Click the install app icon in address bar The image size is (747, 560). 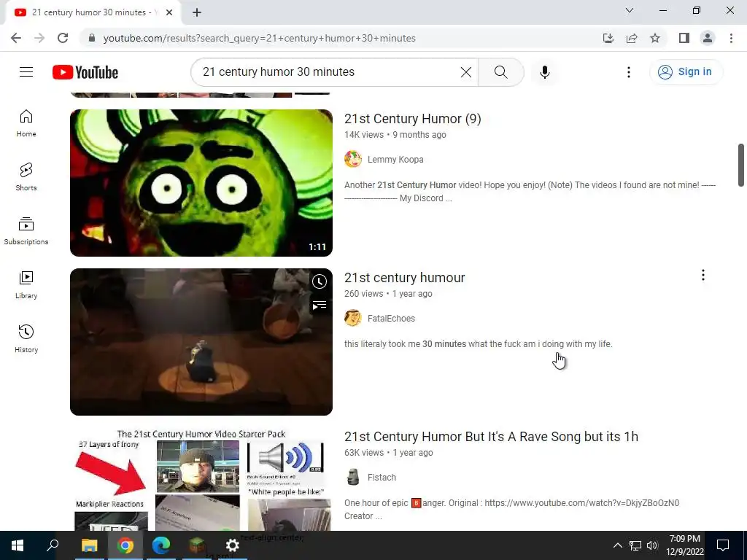pos(608,38)
